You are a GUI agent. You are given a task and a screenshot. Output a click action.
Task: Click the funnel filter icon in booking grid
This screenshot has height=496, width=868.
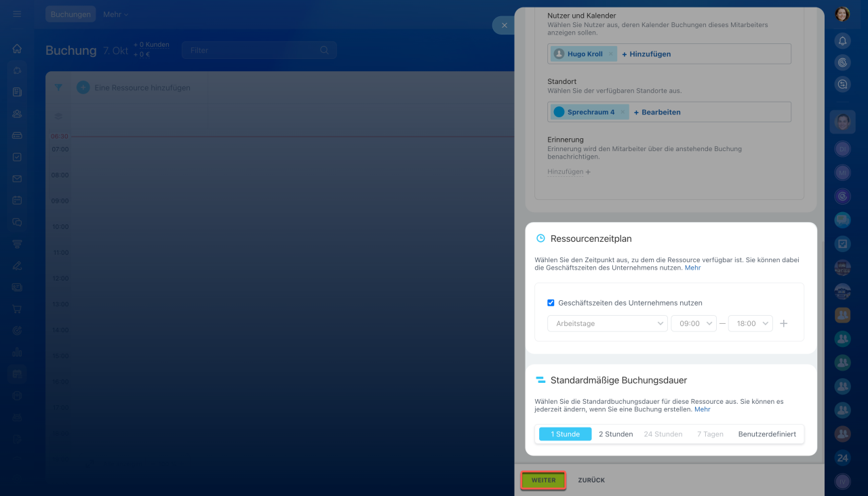click(58, 87)
